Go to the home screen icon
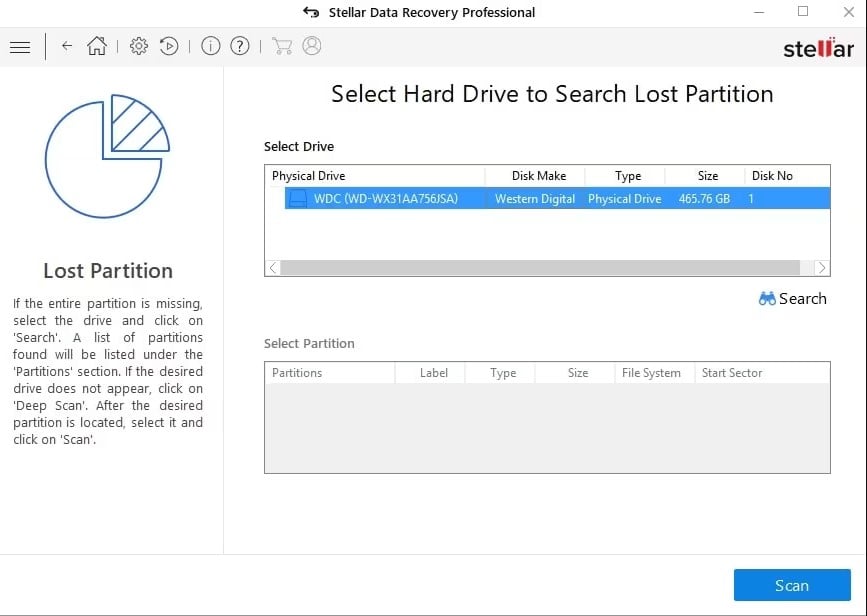 97,46
